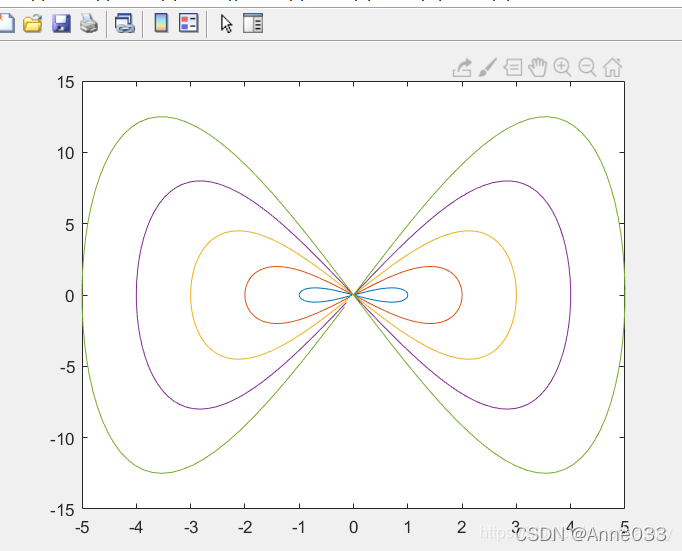Click the y-axis label 15

tap(66, 82)
